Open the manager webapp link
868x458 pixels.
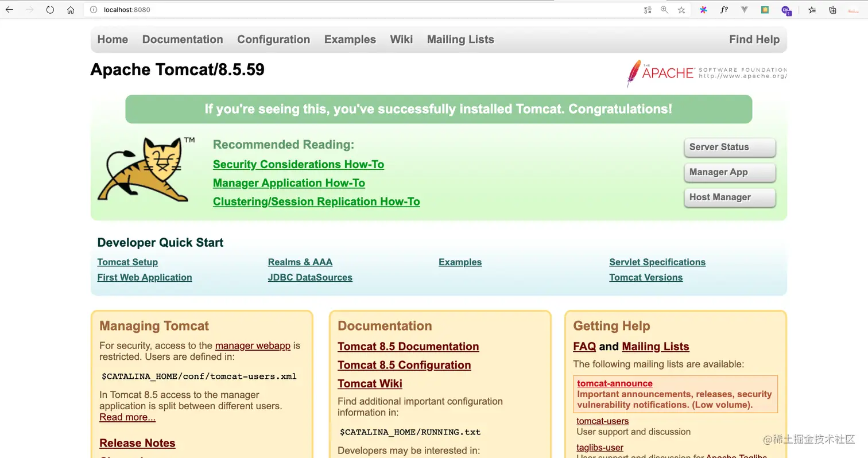coord(253,346)
